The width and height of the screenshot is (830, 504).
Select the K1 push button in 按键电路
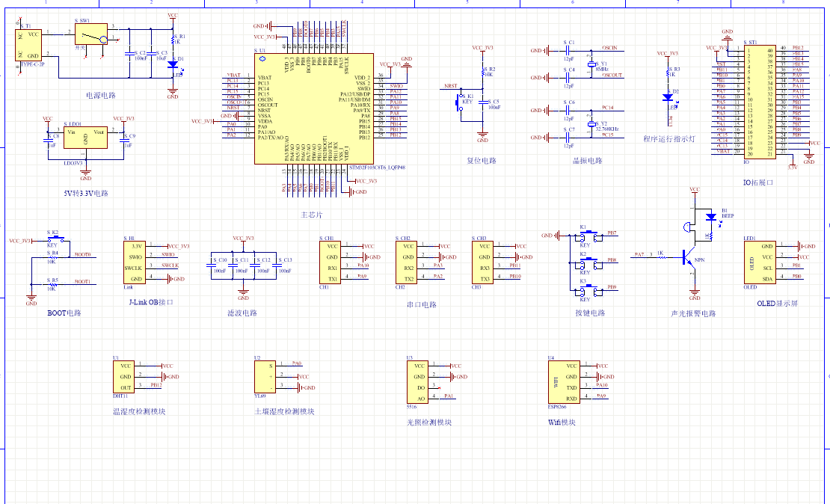585,237
